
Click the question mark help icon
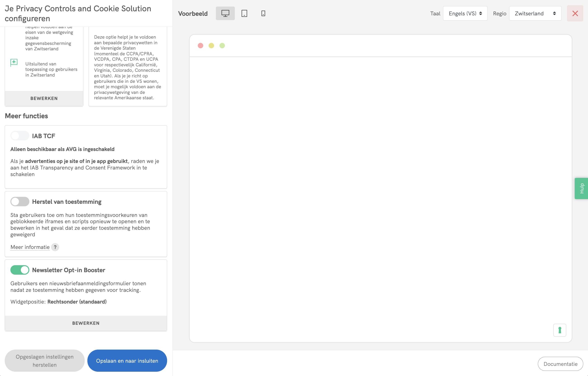[x=55, y=247]
